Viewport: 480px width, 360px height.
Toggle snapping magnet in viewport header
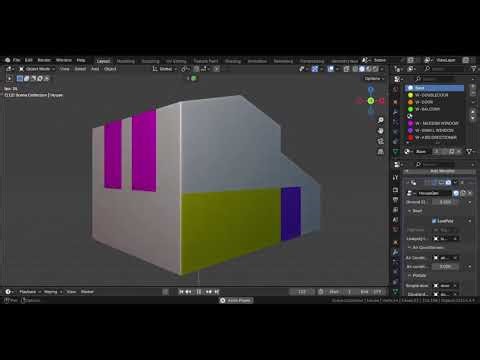coord(196,69)
